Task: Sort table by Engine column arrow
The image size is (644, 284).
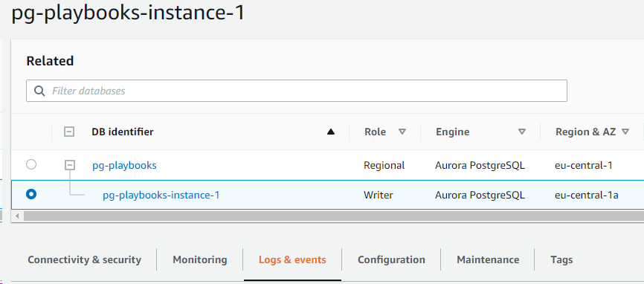Action: point(522,132)
